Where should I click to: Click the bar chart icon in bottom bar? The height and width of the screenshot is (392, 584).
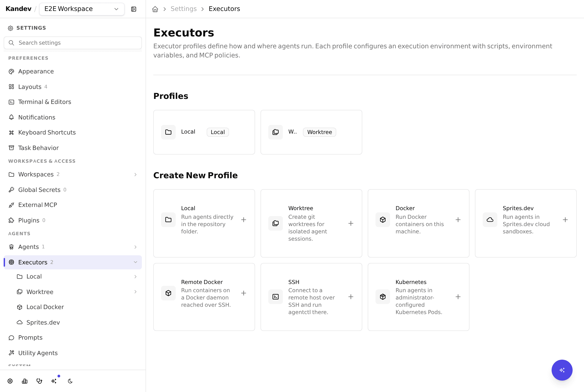click(x=24, y=381)
